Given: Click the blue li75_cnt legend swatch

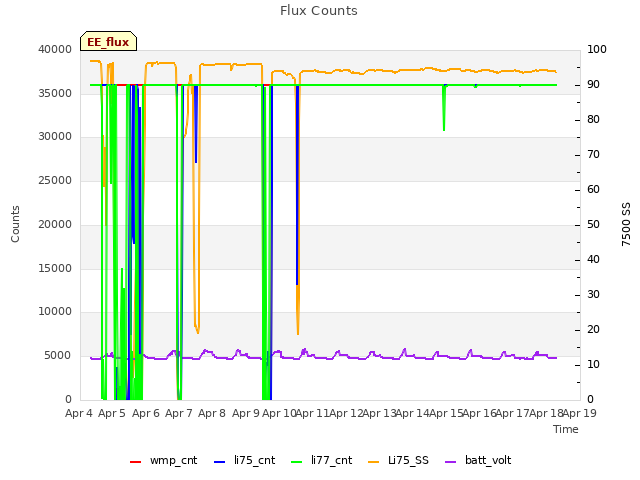Looking at the screenshot, I should click(219, 462).
